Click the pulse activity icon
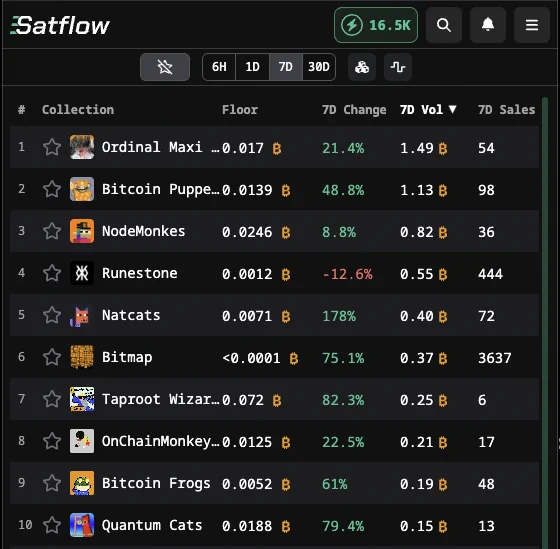This screenshot has height=549, width=560. (398, 67)
